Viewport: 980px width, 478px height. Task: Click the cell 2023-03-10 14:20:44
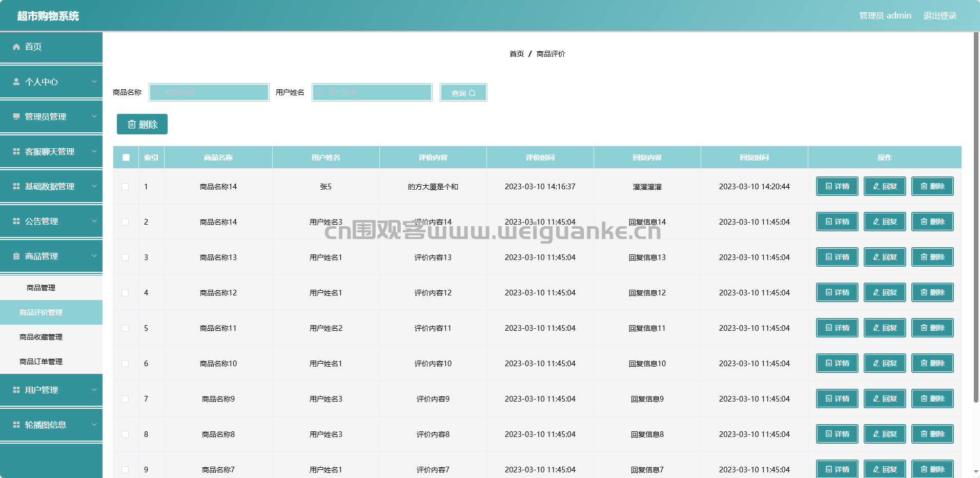pyautogui.click(x=754, y=187)
